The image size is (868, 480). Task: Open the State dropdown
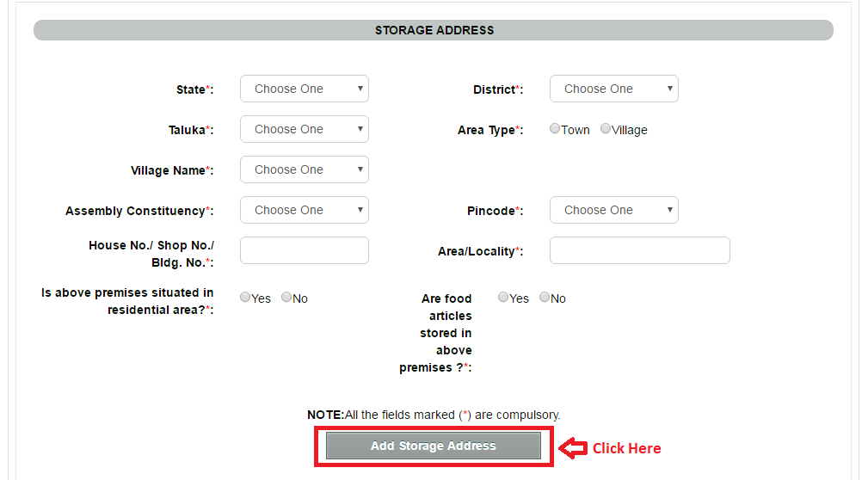point(304,89)
